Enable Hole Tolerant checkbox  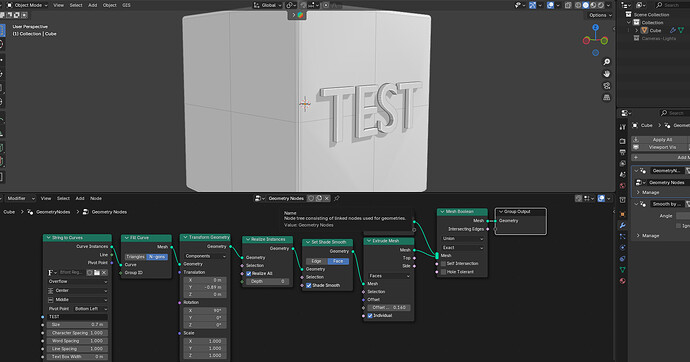pyautogui.click(x=443, y=272)
